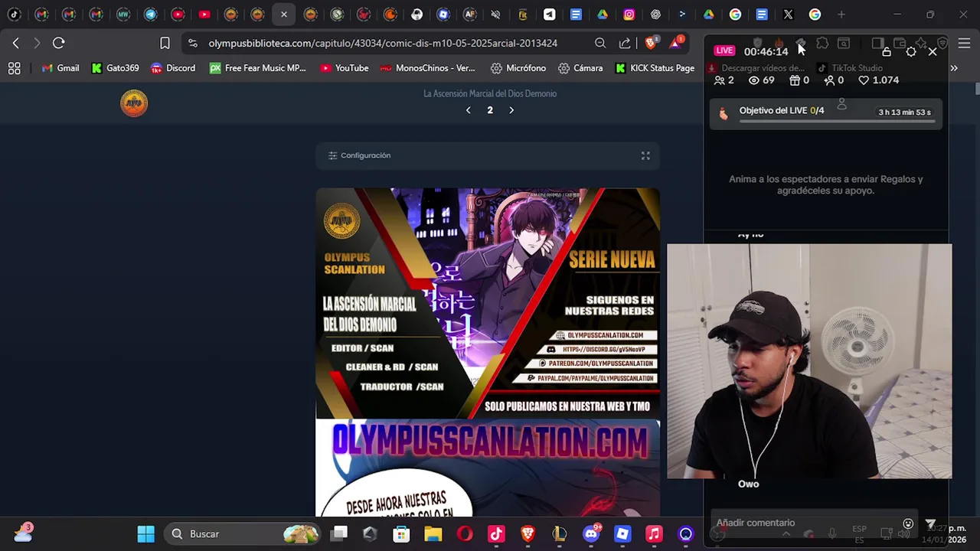
Task: Open the Gmail bookmark
Action: pyautogui.click(x=60, y=68)
